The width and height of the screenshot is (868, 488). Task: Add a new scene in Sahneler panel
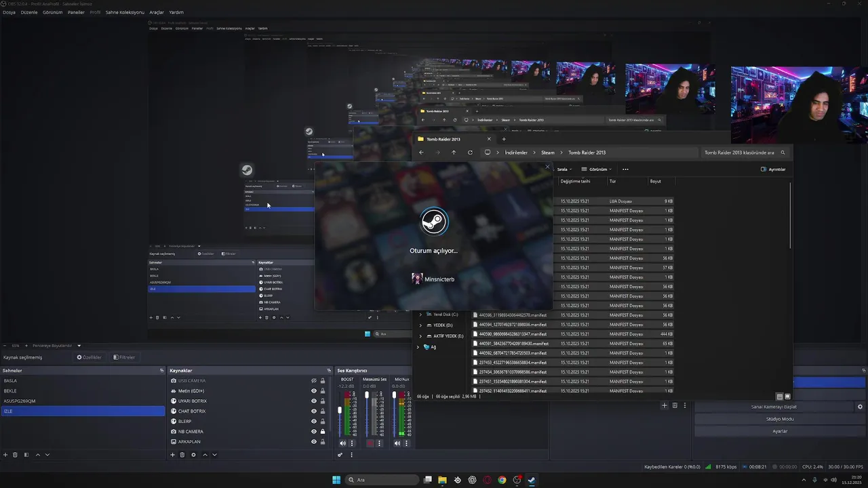[x=5, y=455]
